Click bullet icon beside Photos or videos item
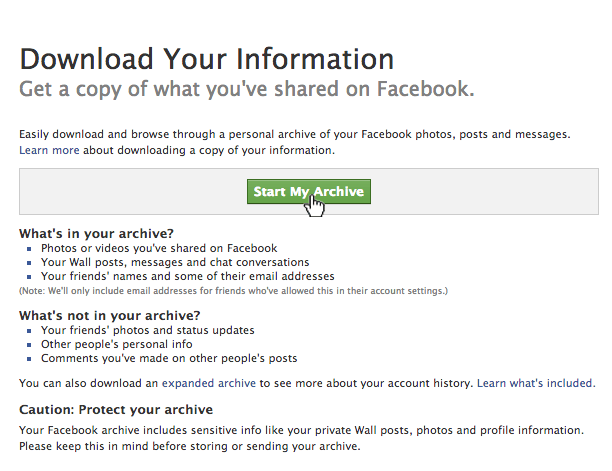The height and width of the screenshot is (471, 612). [29, 249]
